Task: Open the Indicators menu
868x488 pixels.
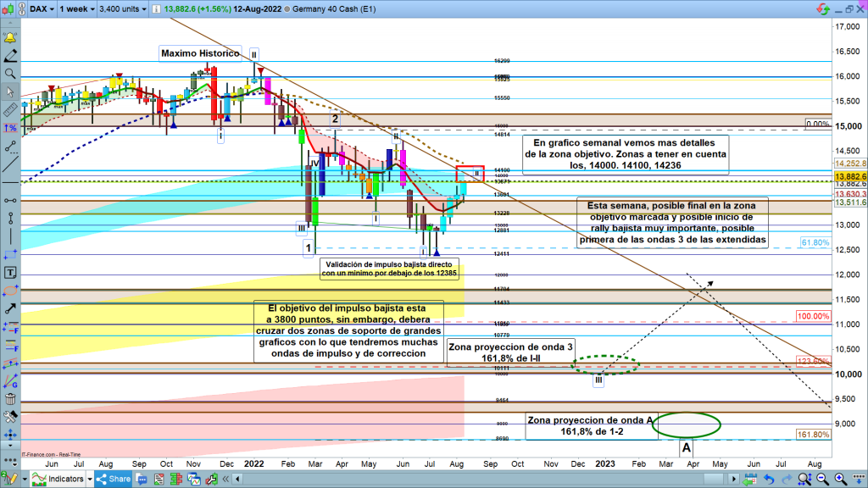Action: point(64,479)
